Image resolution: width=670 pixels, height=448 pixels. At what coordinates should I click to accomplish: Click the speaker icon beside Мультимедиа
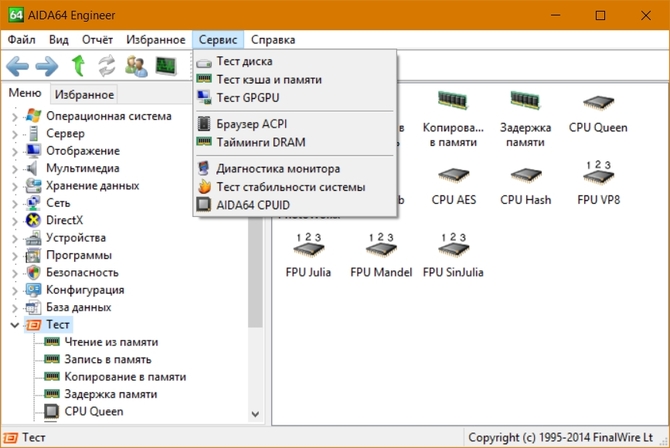(32, 168)
